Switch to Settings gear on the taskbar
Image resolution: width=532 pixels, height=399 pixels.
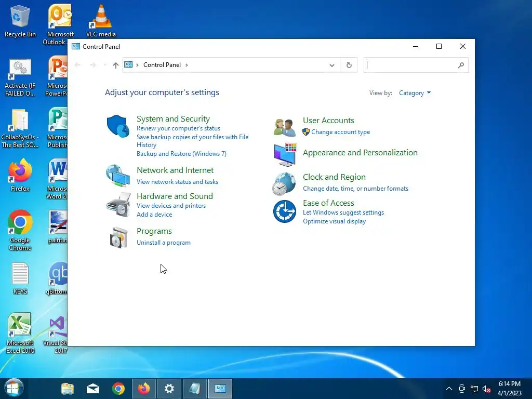[x=169, y=389]
